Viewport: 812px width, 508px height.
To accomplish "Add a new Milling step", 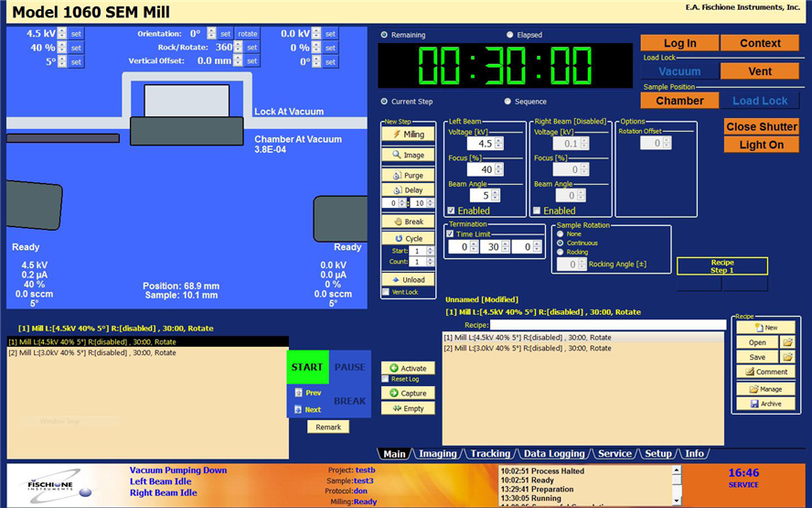I will [x=408, y=135].
